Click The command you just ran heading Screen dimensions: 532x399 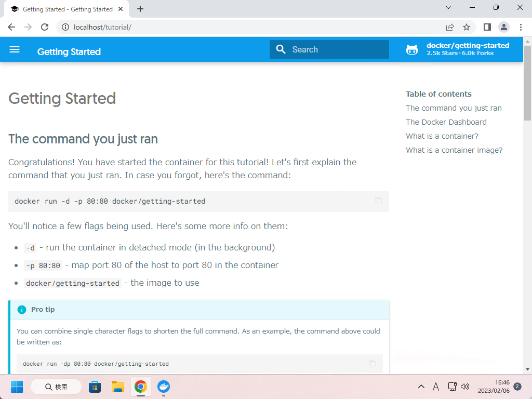(83, 139)
